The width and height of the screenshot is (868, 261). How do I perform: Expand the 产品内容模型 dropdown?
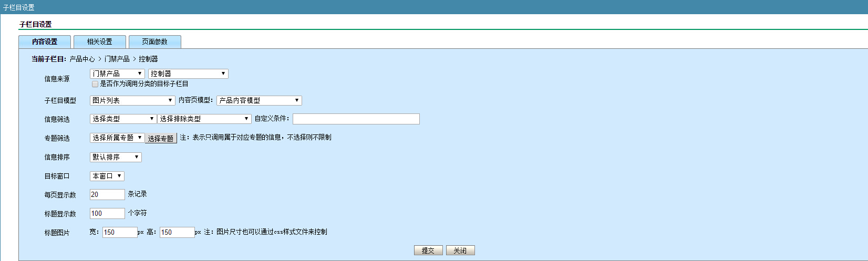(x=259, y=100)
